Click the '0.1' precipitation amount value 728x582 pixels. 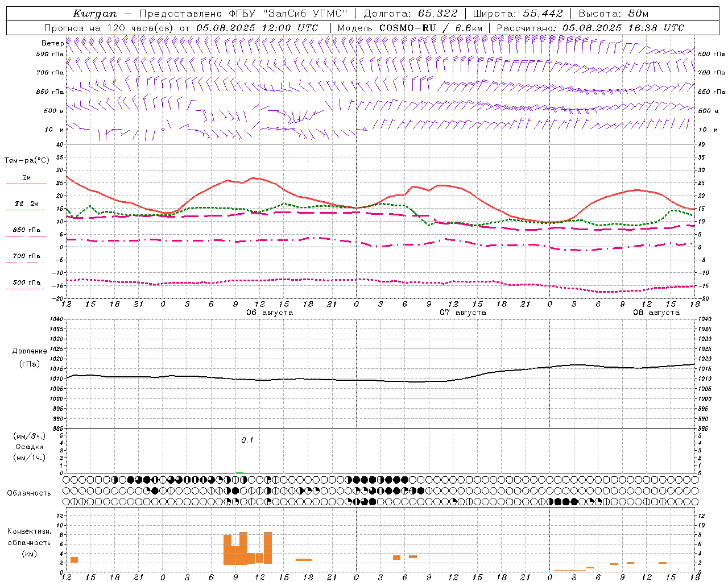point(247,440)
